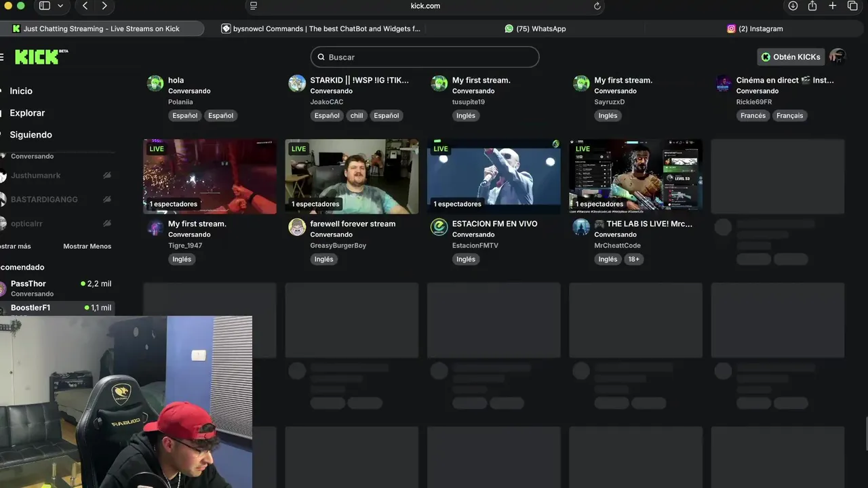The width and height of the screenshot is (868, 488).
Task: Open the followed channel BASTARDIGANGG
Action: pyautogui.click(x=44, y=199)
